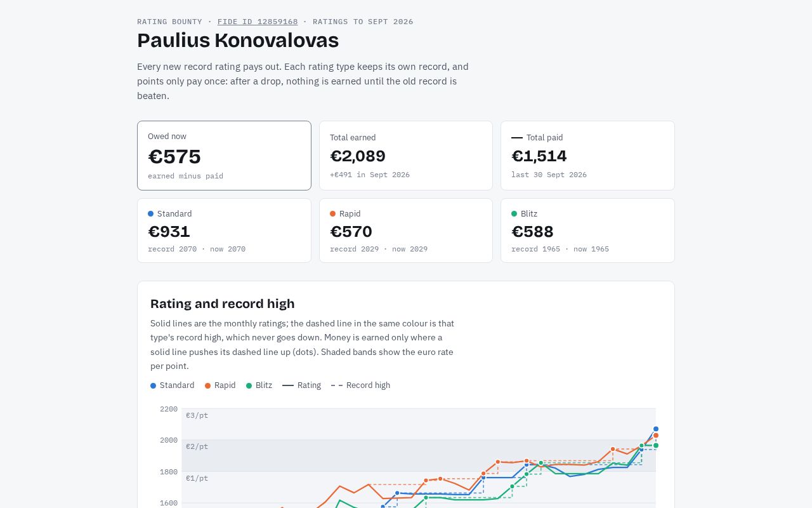Screen dimensions: 812x508
Task: Select the €2,089 total earned amount
Action: pos(358,156)
